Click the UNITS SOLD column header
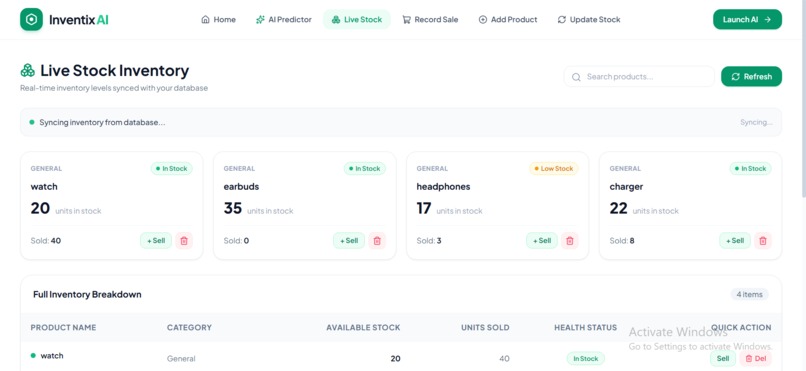 (485, 327)
